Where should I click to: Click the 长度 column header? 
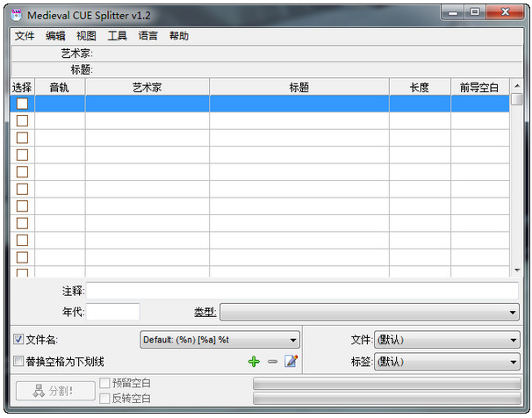click(420, 87)
